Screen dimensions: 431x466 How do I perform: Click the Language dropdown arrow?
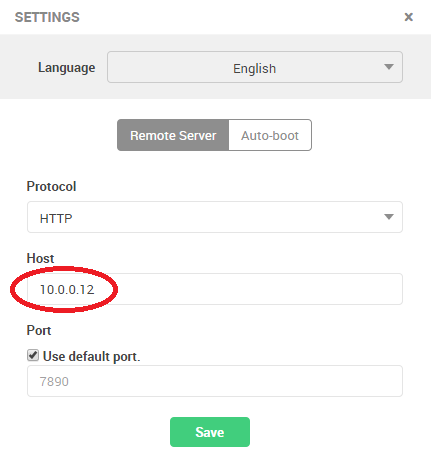click(389, 67)
